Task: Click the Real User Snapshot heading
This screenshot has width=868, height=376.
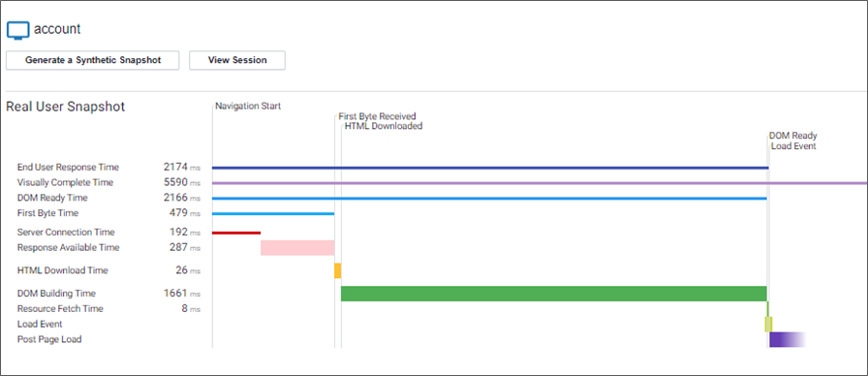Action: click(x=65, y=107)
